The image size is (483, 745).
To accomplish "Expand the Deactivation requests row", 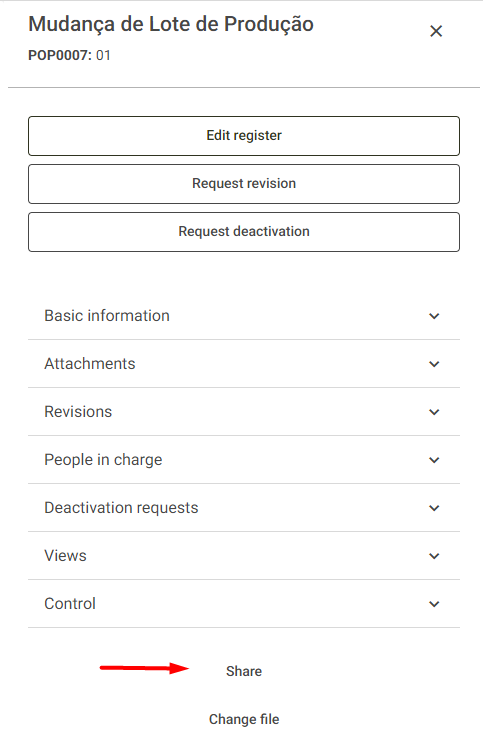I will (244, 508).
